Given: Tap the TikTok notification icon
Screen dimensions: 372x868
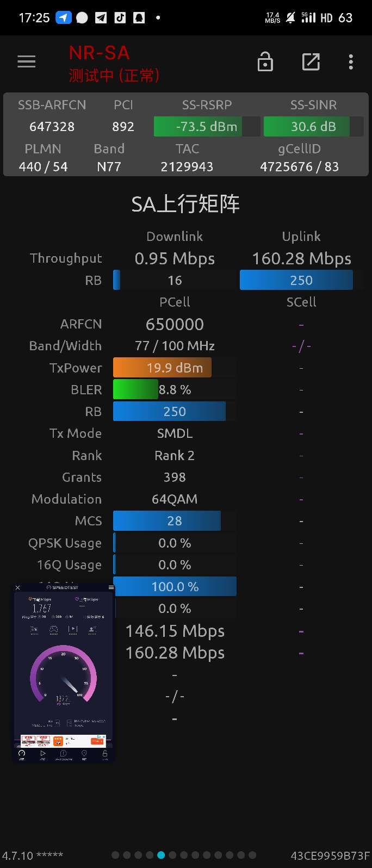Looking at the screenshot, I should [120, 17].
